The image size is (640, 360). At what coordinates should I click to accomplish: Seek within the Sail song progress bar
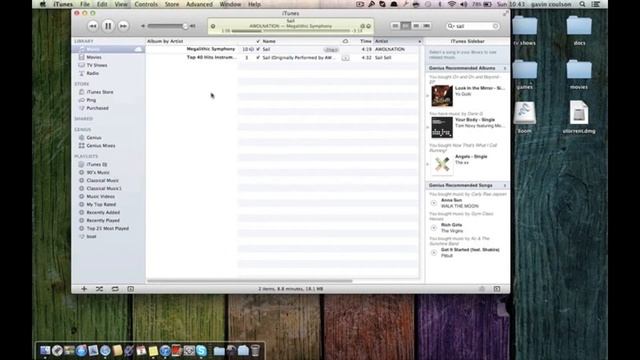(x=291, y=31)
